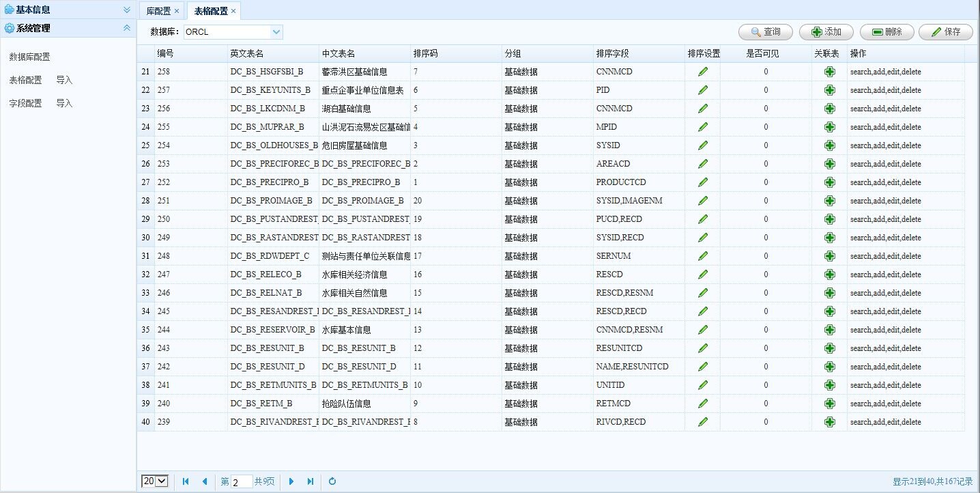980x493 pixels.
Task: Click the edit pencil for the 抢险队伍信息 row
Action: coord(703,403)
